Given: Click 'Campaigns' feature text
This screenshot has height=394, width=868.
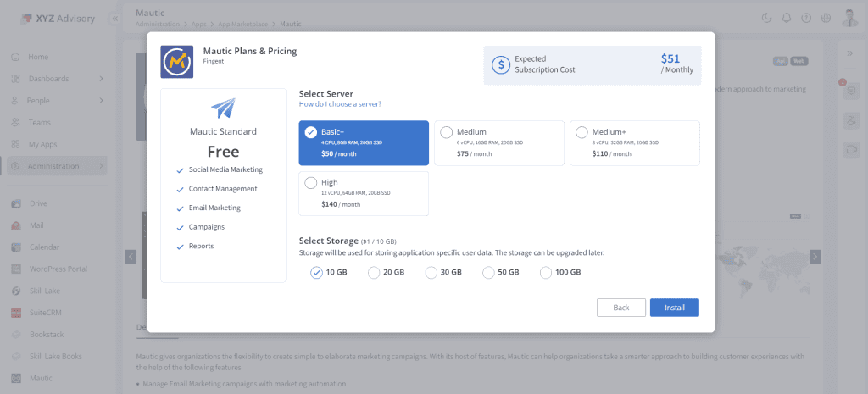Looking at the screenshot, I should (x=207, y=227).
